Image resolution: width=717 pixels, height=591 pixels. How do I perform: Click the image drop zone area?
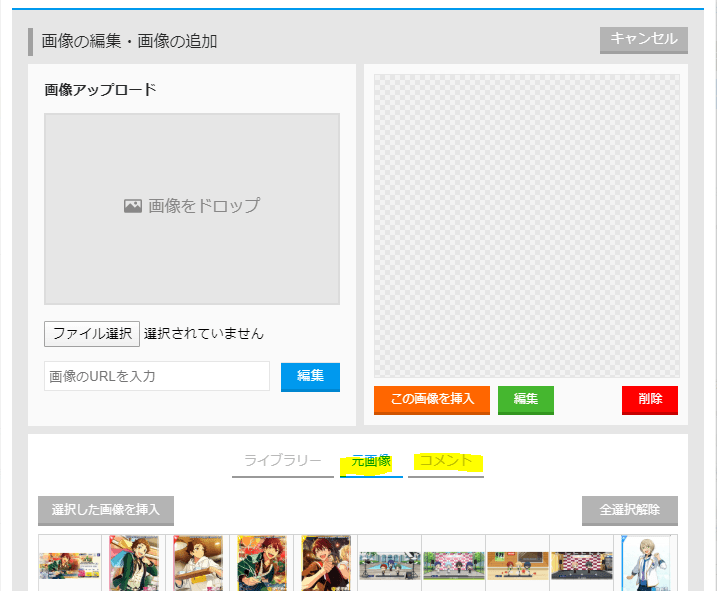(192, 208)
